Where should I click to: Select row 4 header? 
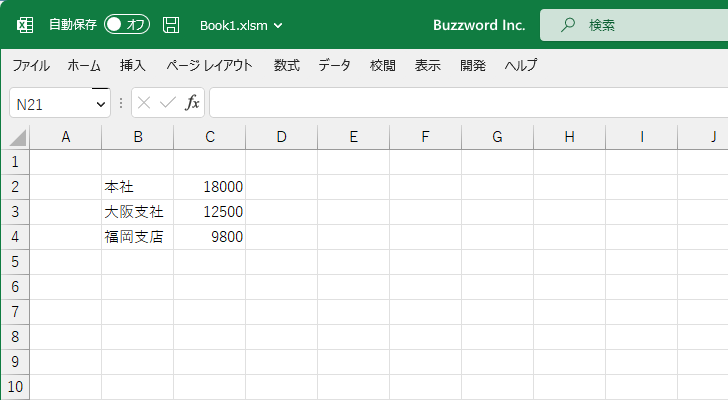click(x=15, y=237)
